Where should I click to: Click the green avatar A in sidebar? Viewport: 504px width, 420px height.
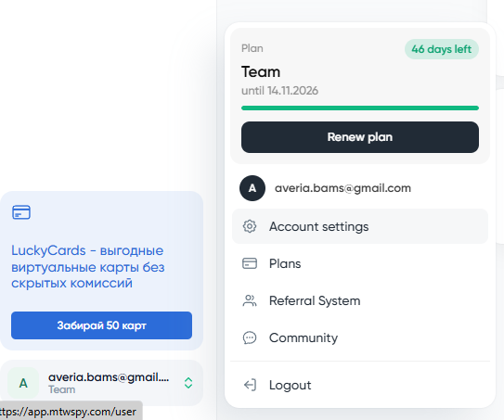[x=23, y=383]
